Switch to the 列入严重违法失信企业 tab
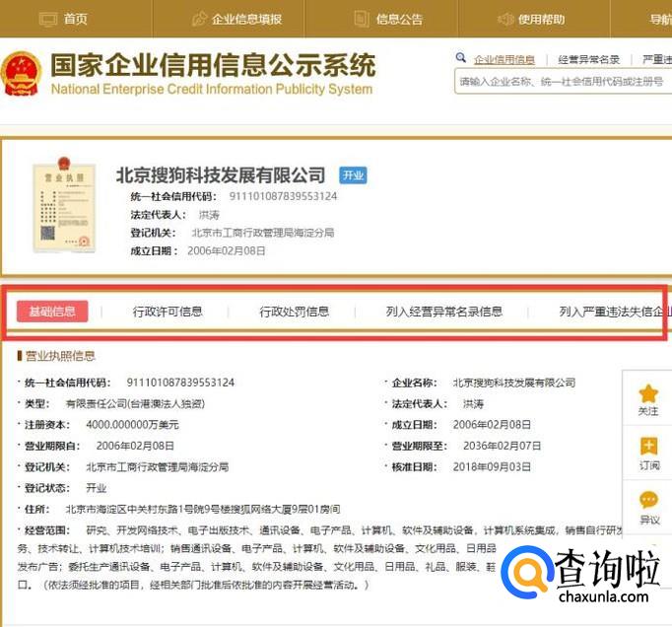This screenshot has height=627, width=672. [615, 312]
